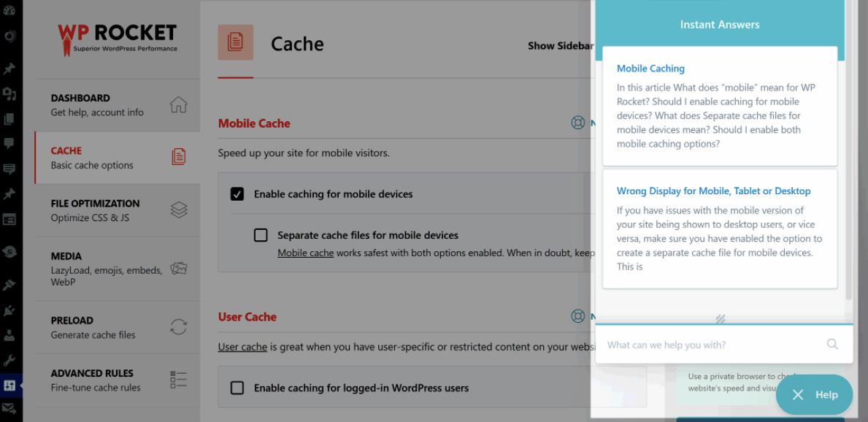Click the Mobile Cache section heading
Viewport: 868px width, 422px height.
(254, 123)
